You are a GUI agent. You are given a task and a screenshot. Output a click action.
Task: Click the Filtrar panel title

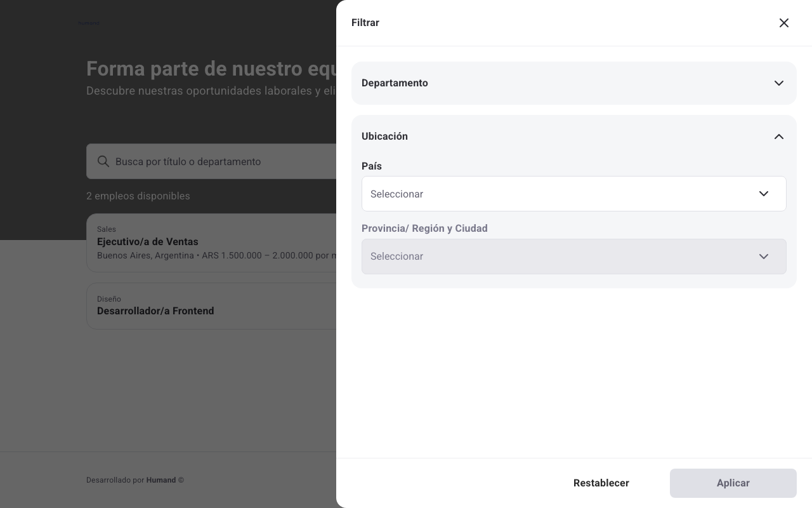[365, 23]
